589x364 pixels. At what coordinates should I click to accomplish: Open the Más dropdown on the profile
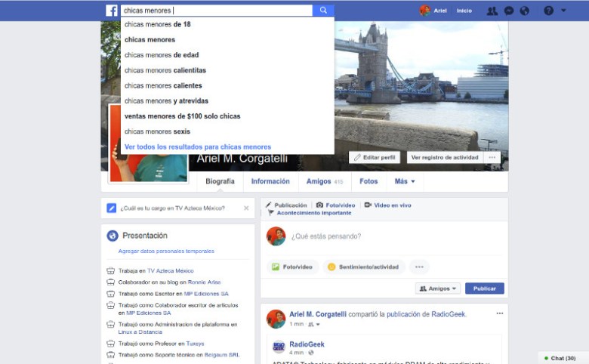coord(405,181)
